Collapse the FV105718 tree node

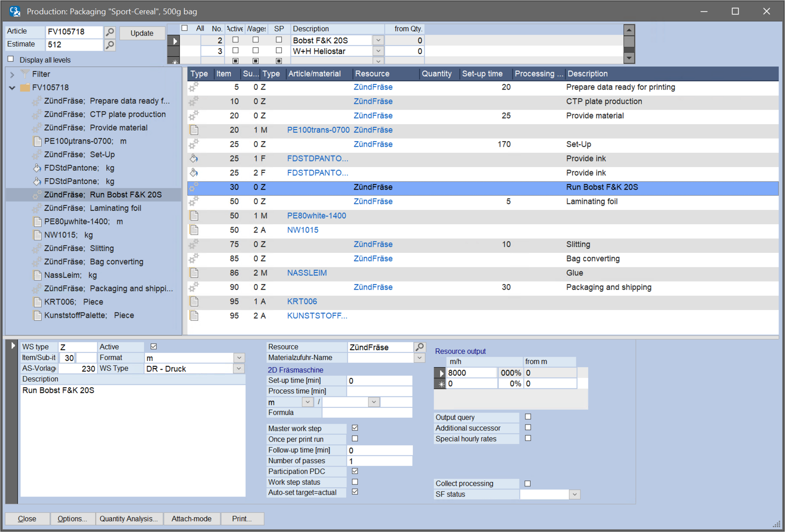[x=12, y=88]
